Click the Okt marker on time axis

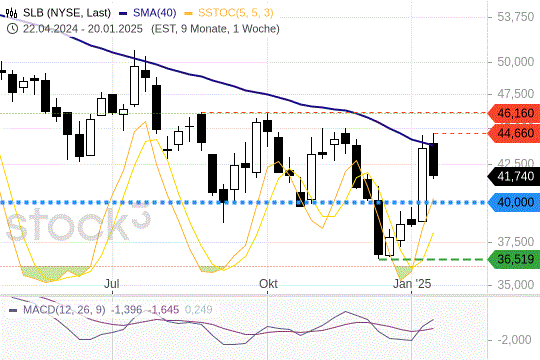(268, 284)
